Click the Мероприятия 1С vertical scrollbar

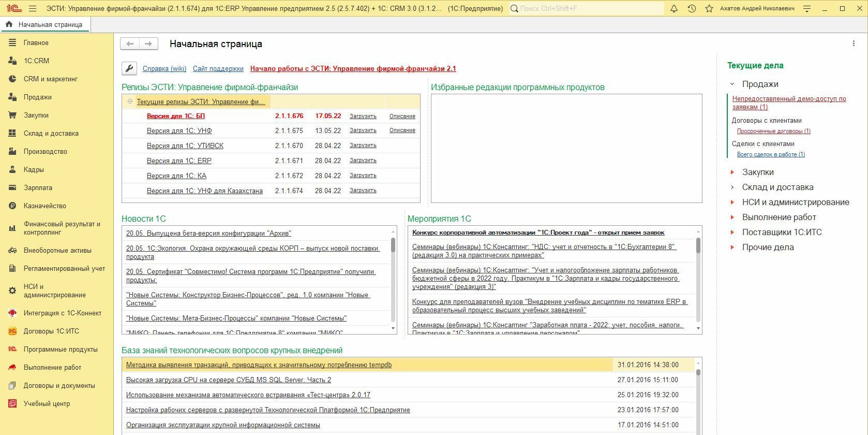pos(698,280)
